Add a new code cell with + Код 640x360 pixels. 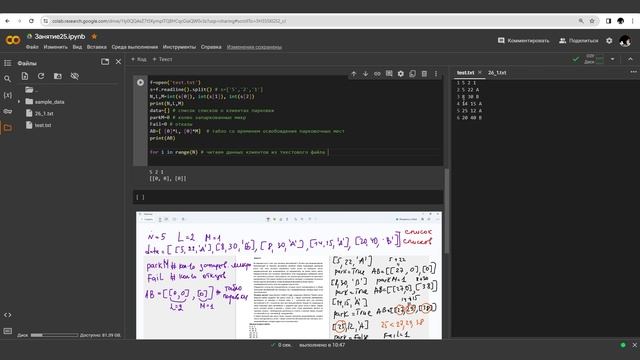pyautogui.click(x=138, y=59)
